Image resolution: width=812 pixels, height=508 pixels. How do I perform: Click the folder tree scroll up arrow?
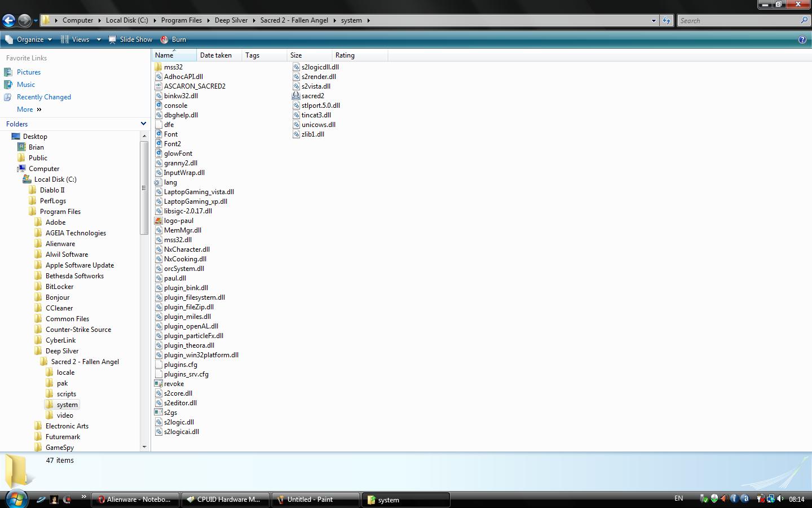coord(144,136)
